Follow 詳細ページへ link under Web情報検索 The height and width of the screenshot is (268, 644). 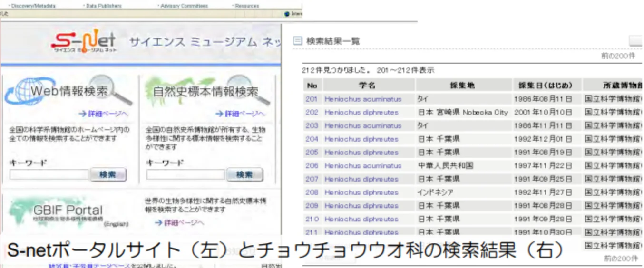pos(104,114)
